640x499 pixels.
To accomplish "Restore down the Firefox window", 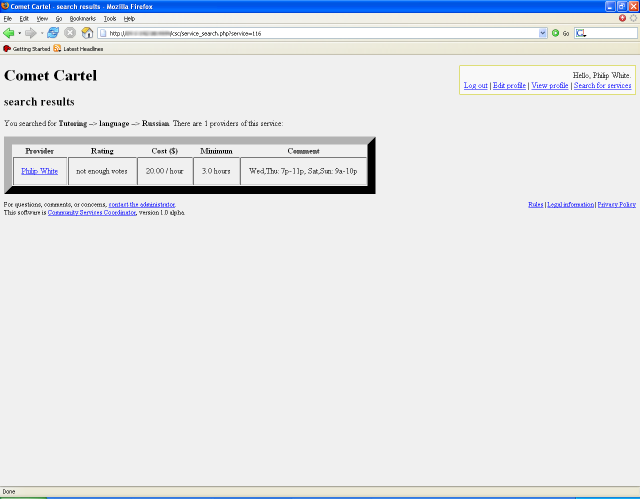I will pos(622,6).
